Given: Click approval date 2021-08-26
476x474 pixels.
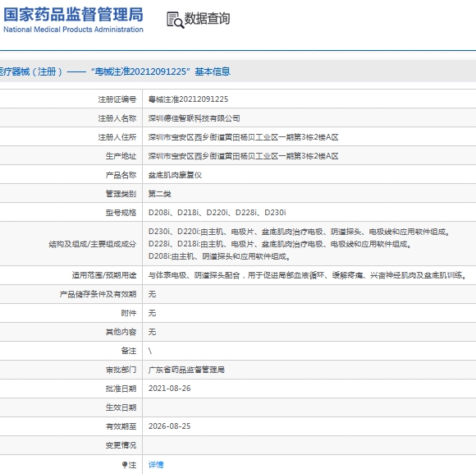Looking at the screenshot, I should tap(169, 389).
